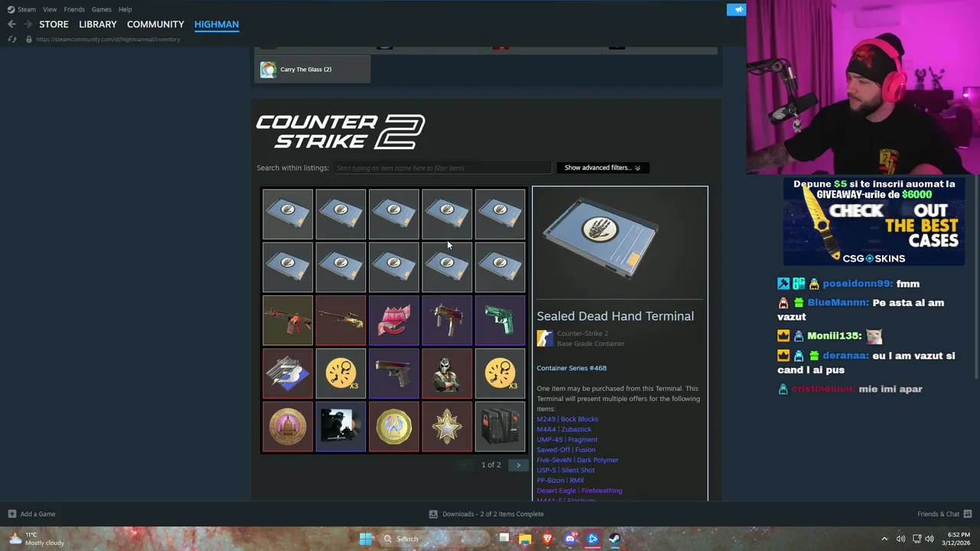Viewport: 980px width, 551px height.
Task: Expand Show advanced filters
Action: coord(603,168)
